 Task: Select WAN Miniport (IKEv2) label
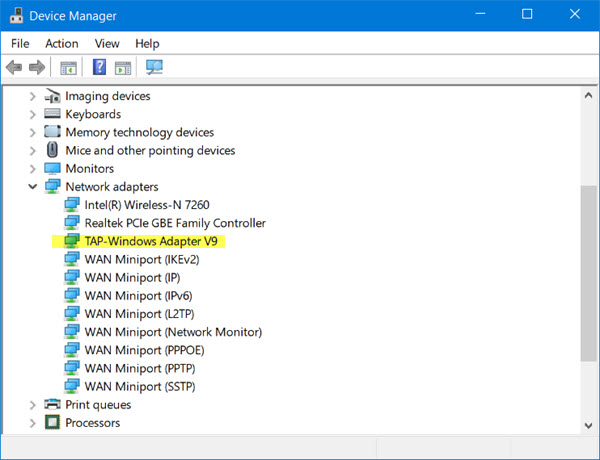pos(142,259)
